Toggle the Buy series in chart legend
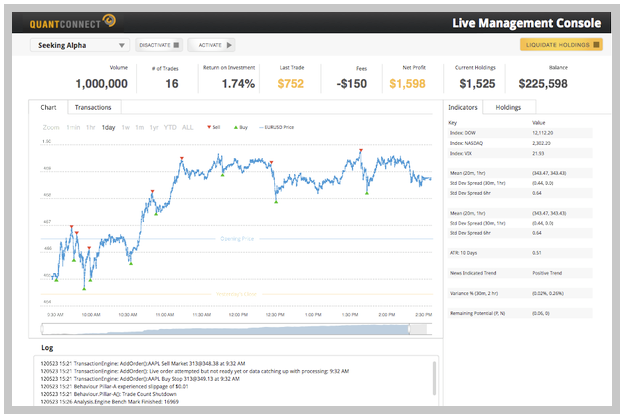 (x=238, y=128)
